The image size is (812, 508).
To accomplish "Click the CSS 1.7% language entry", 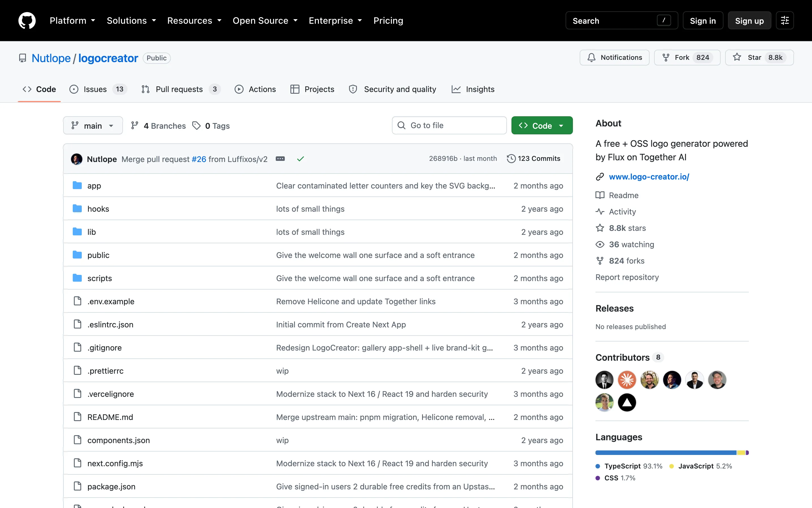I will coord(615,478).
